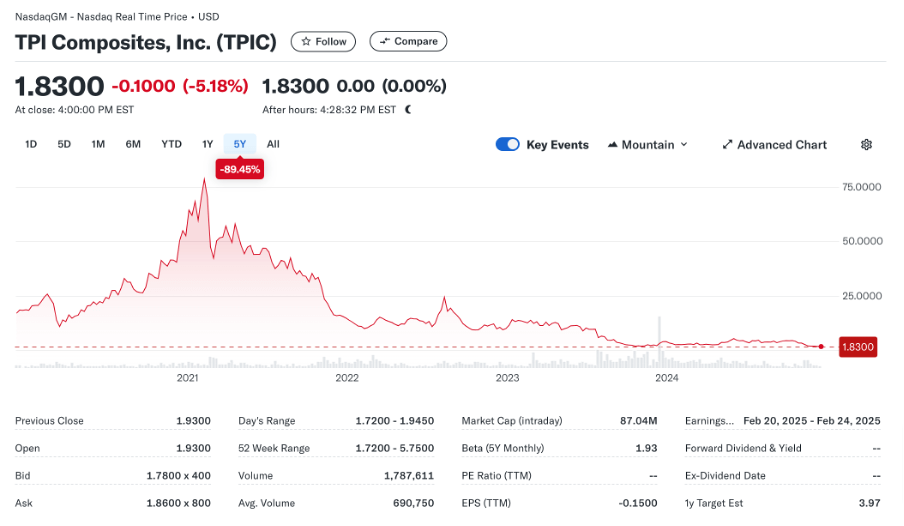
Task: Open the Advanced Chart link
Action: (781, 145)
